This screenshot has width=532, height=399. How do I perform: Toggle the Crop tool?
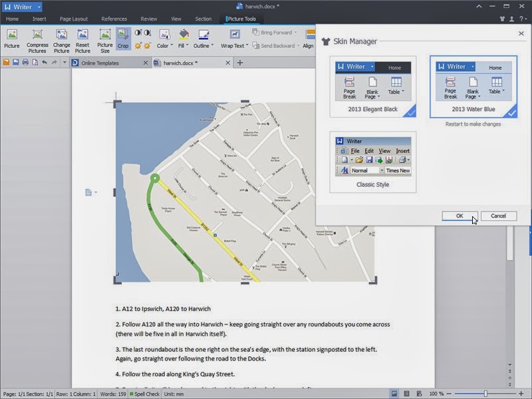click(123, 39)
